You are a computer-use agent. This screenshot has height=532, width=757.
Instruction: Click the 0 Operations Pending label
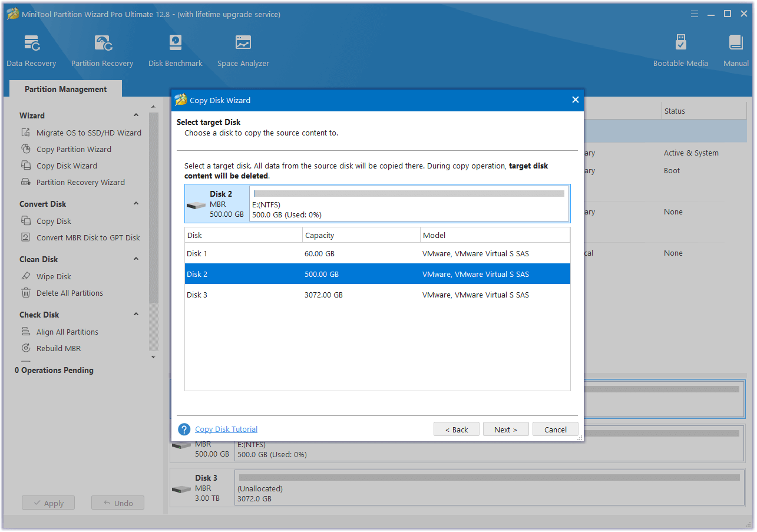pos(54,370)
